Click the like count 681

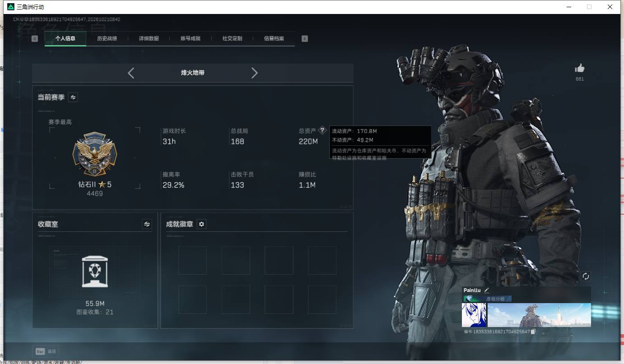580,79
